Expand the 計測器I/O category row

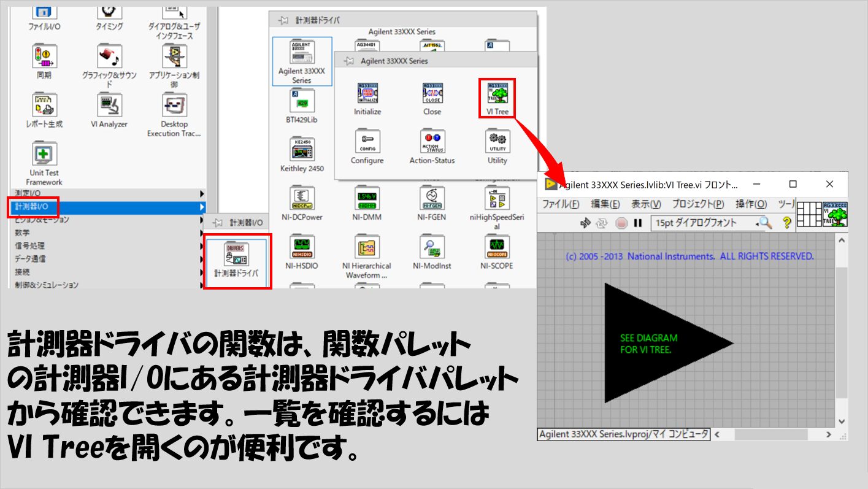[x=108, y=207]
